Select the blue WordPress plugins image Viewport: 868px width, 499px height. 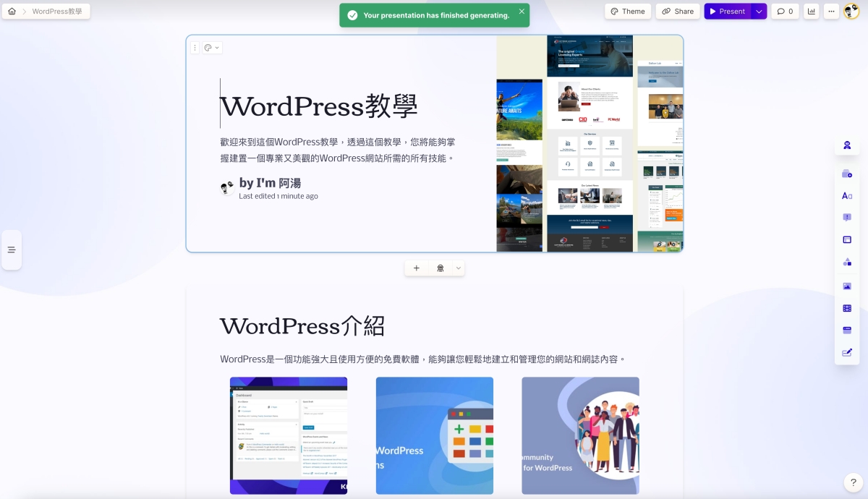tap(435, 435)
